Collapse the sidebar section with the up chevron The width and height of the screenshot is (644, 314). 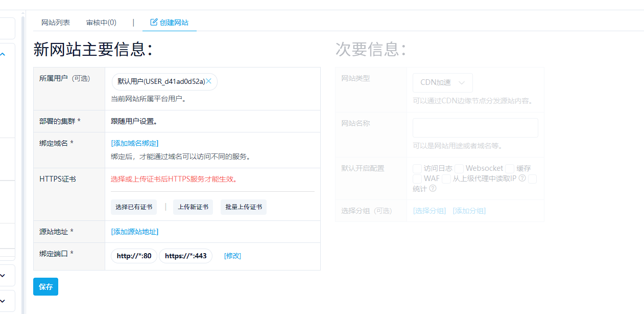click(3, 53)
